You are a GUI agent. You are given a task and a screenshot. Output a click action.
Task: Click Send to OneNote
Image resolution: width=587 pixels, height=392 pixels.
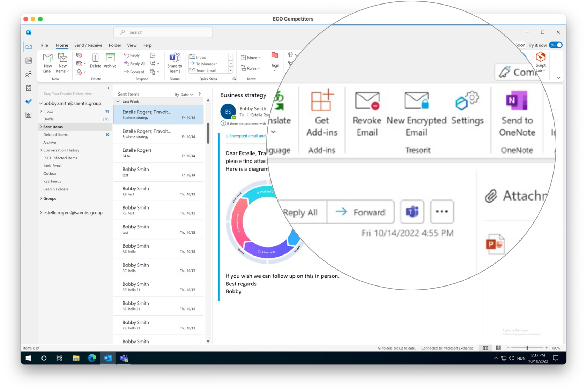tap(517, 113)
